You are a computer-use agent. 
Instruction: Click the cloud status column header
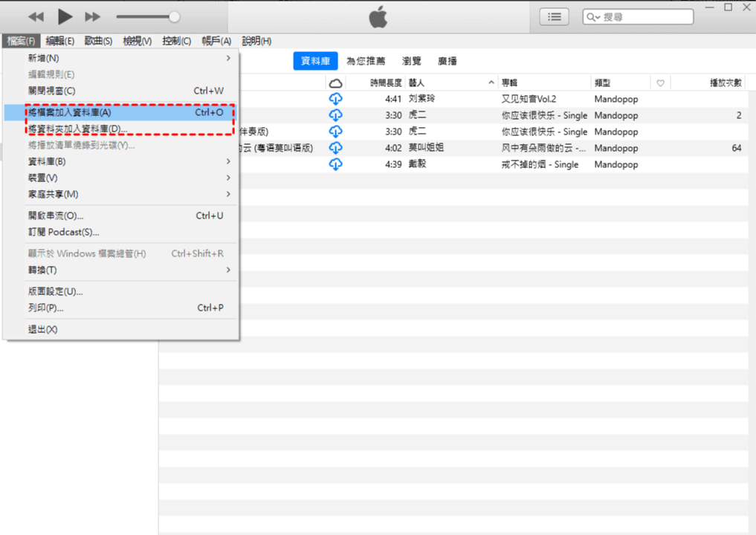pyautogui.click(x=335, y=83)
